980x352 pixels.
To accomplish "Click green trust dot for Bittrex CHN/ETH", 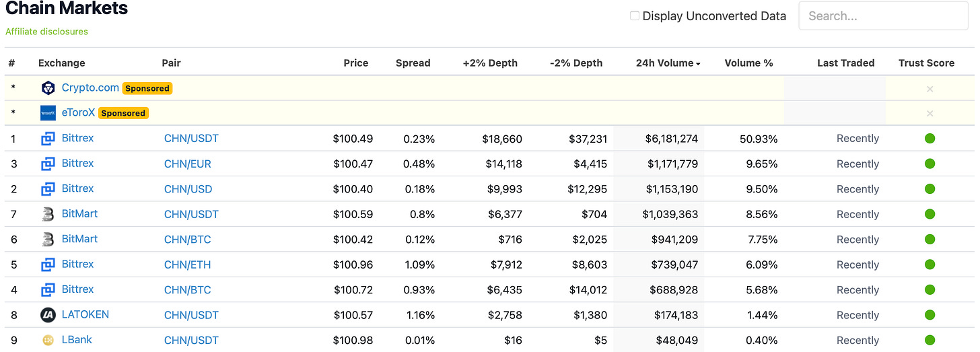I will click(930, 265).
